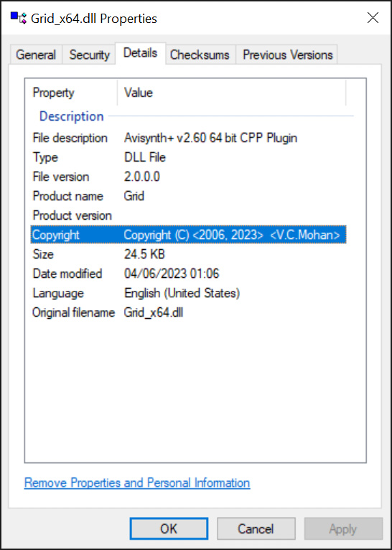Go to the Previous Versions tab
The height and width of the screenshot is (550, 392).
287,55
